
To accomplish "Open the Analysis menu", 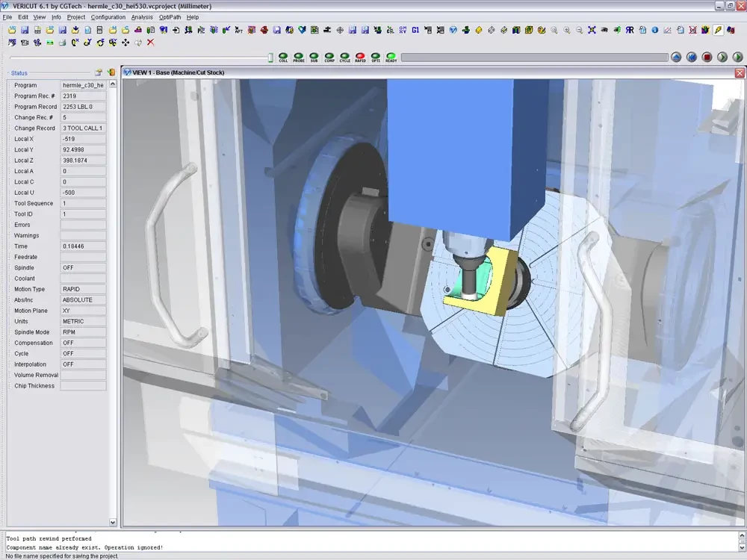I will coord(142,16).
